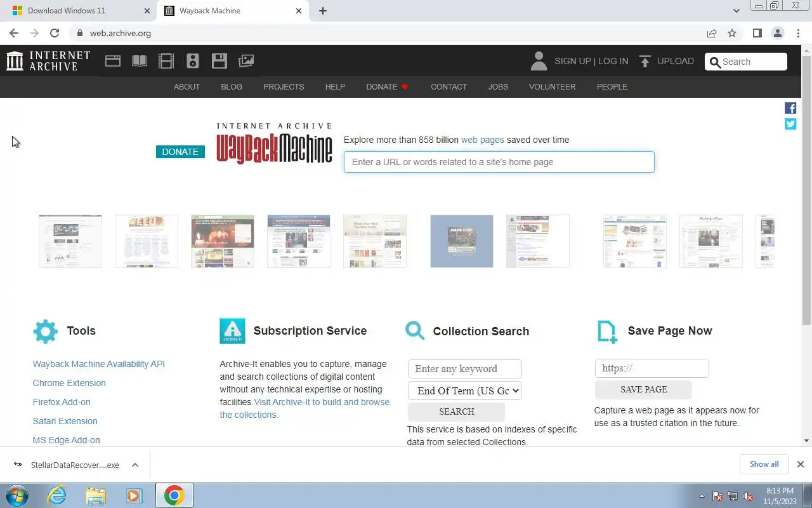
Task: Expand the collection dropdown End Of Term
Action: pos(465,391)
